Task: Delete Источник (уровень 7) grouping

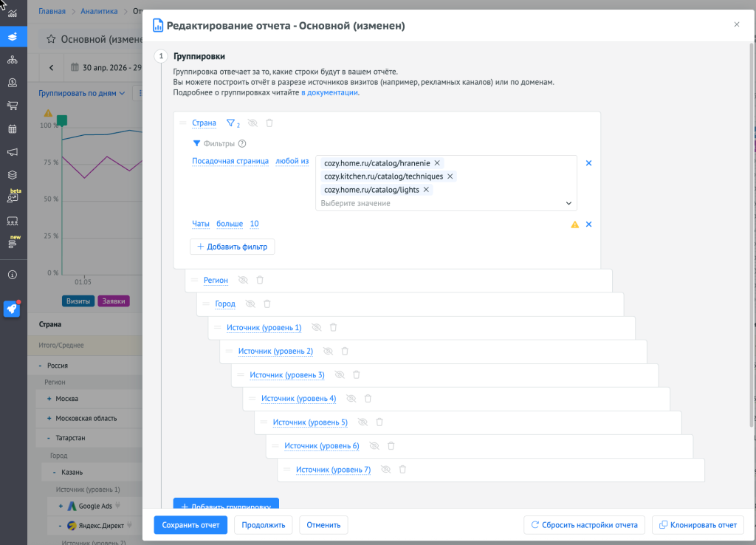Action: coord(402,469)
